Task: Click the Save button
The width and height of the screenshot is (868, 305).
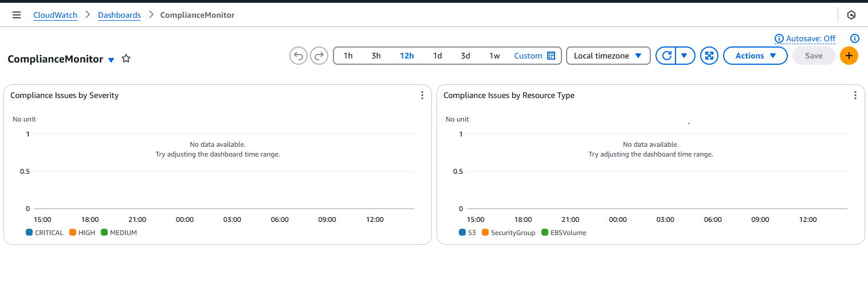Action: 814,56
